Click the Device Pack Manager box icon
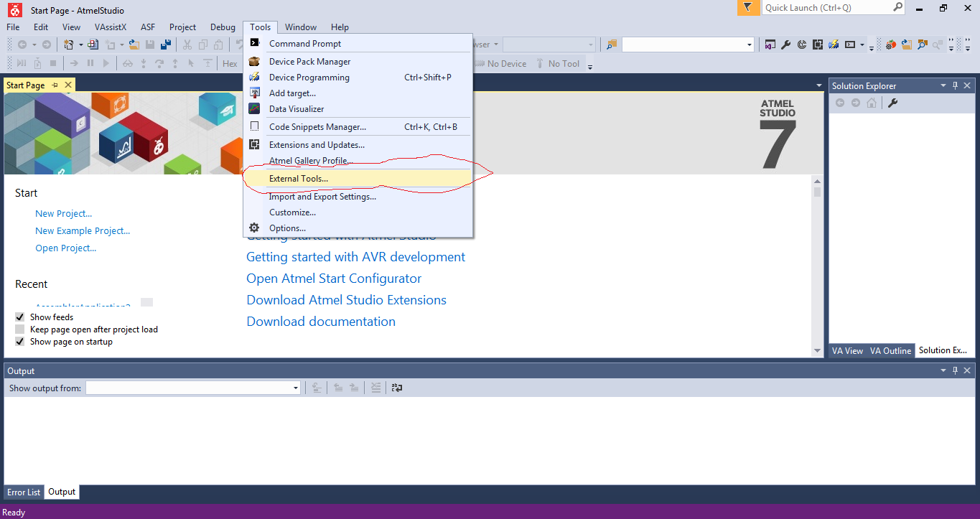Screen dimensions: 980x519 click(x=254, y=61)
